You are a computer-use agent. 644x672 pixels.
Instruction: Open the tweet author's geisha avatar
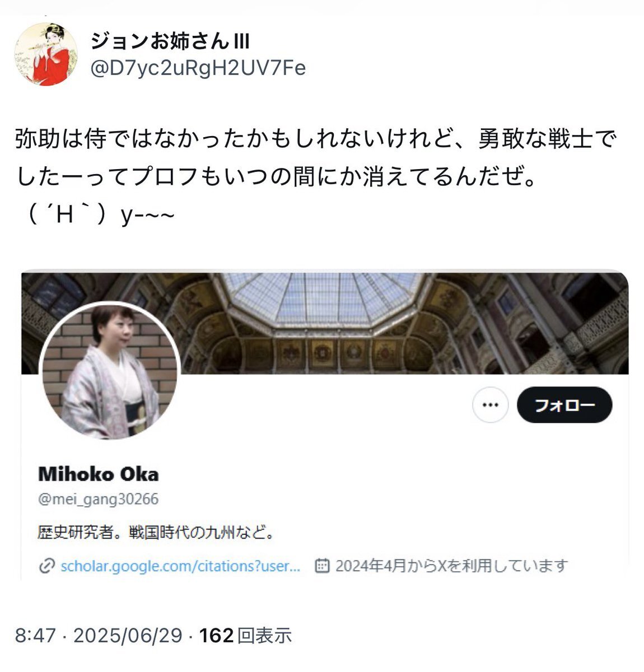click(45, 54)
